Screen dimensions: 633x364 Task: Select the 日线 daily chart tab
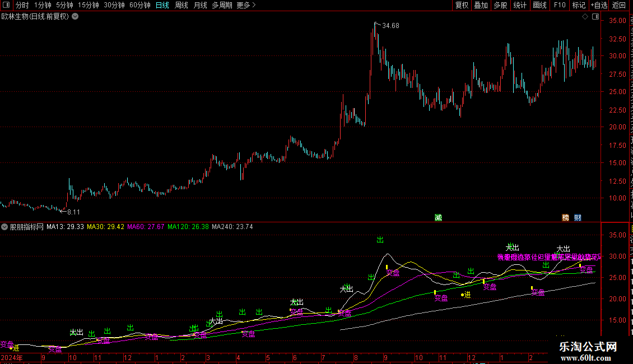162,5
